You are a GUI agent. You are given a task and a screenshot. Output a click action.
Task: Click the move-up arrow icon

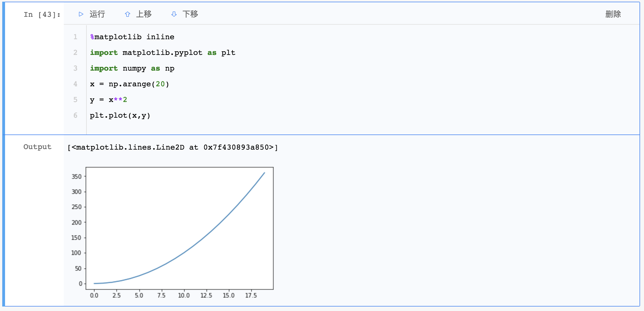[x=128, y=14]
